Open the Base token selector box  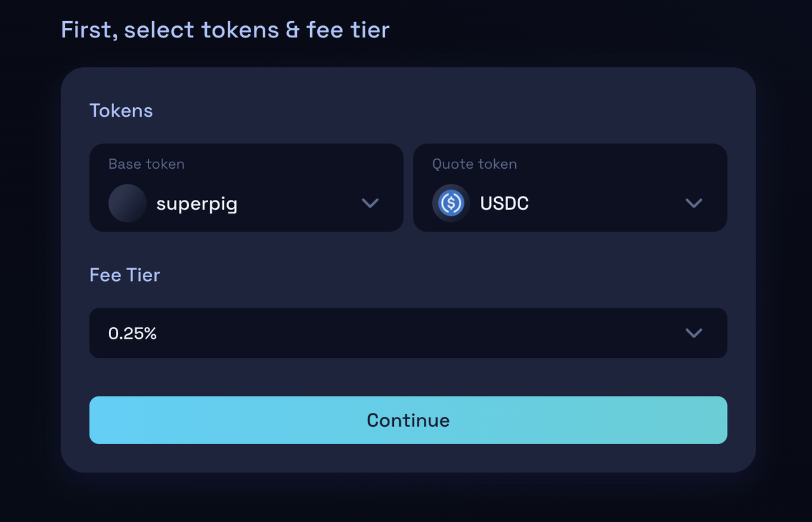pyautogui.click(x=246, y=188)
